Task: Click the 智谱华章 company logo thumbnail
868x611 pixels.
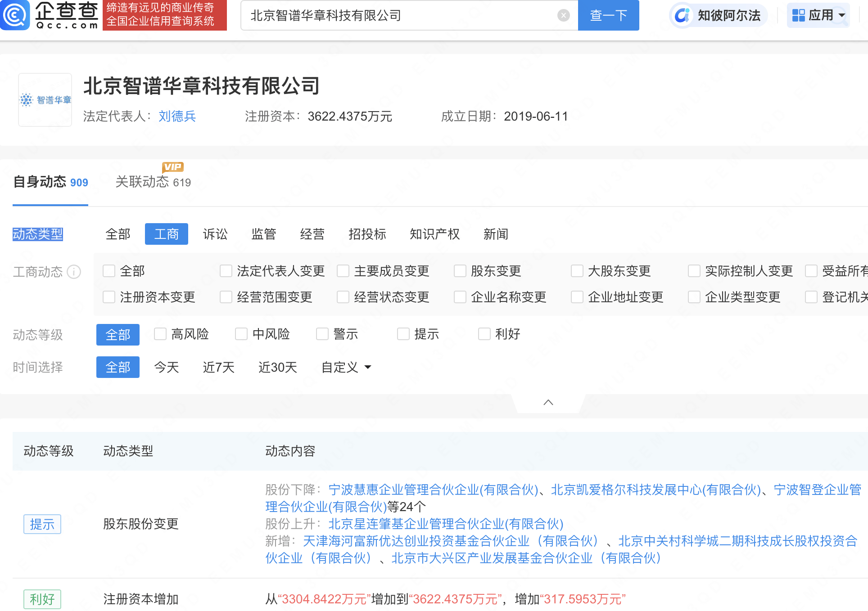Action: tap(45, 100)
